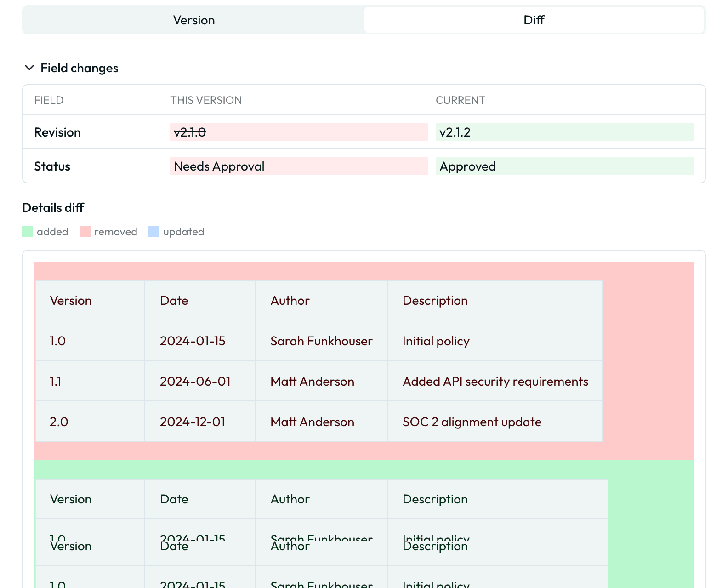The image size is (722, 588).
Task: Click the red removed legend swatch
Action: tap(85, 231)
